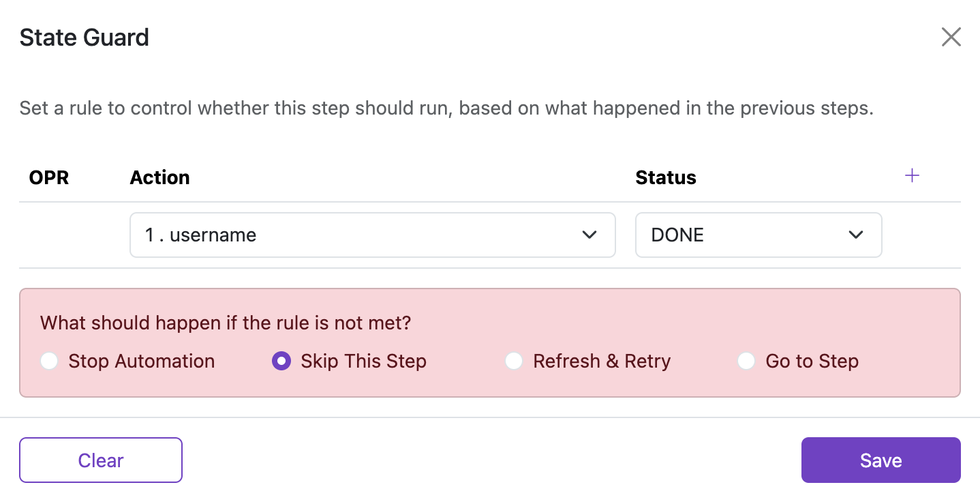Click the Action column header
This screenshot has width=980, height=502.
159,178
